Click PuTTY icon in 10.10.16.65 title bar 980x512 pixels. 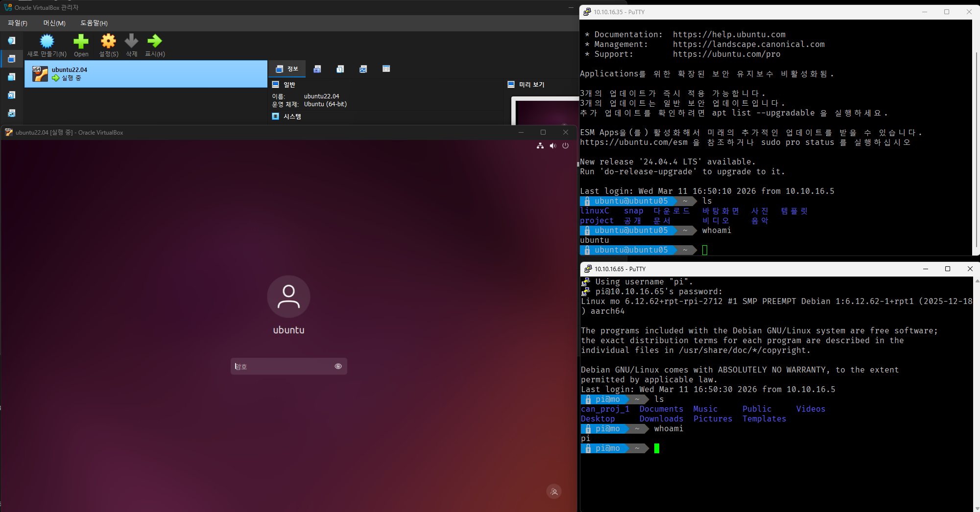pos(588,269)
